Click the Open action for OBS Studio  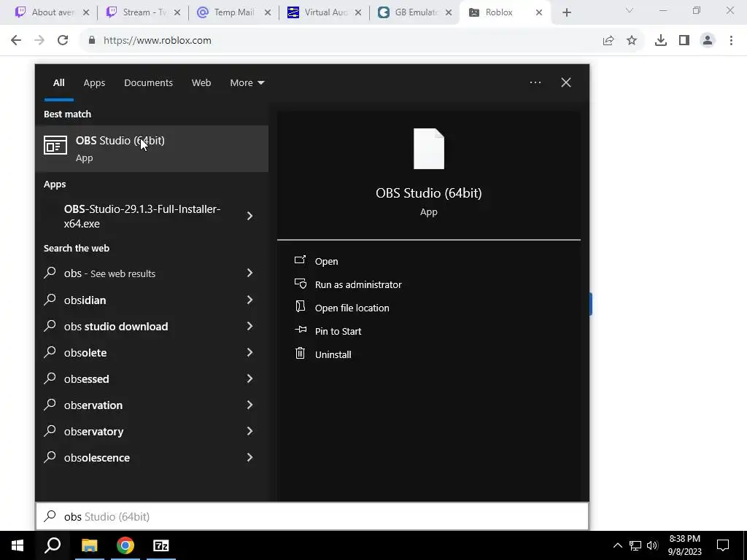326,262
